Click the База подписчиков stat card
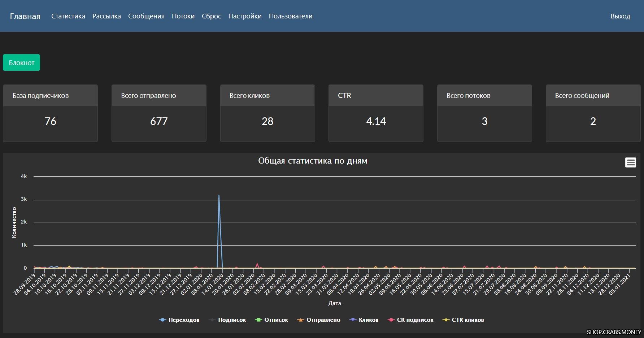Viewport: 644px width, 338px height. [50, 113]
